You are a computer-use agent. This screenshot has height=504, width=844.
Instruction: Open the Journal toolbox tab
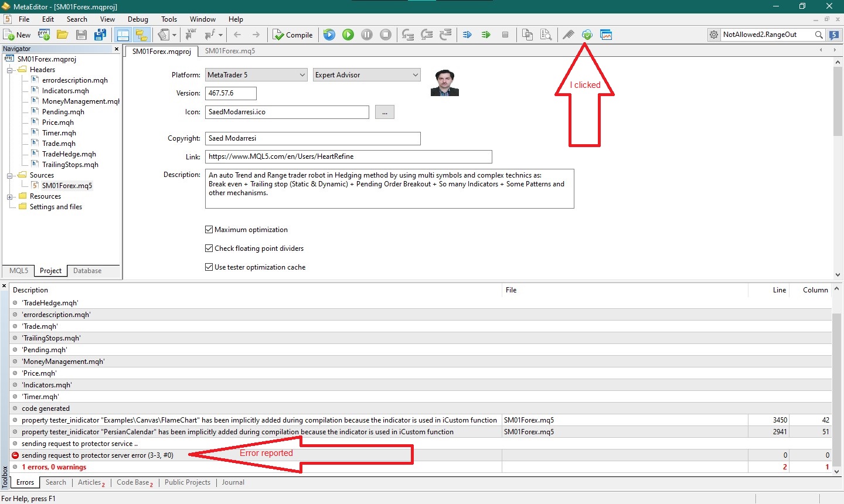tap(233, 482)
